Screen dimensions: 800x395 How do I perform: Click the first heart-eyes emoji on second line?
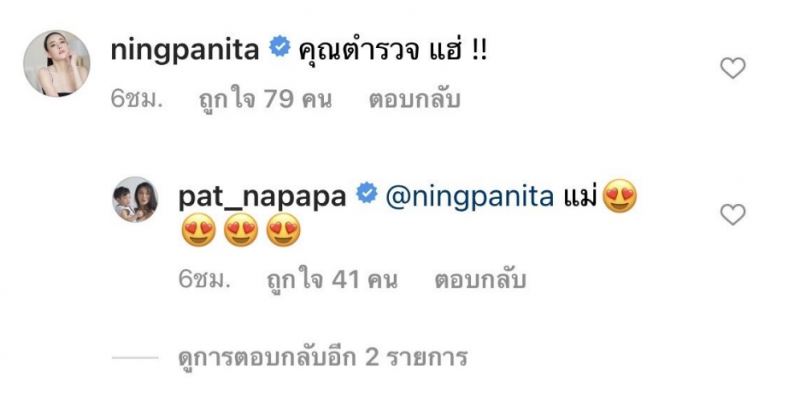click(198, 230)
